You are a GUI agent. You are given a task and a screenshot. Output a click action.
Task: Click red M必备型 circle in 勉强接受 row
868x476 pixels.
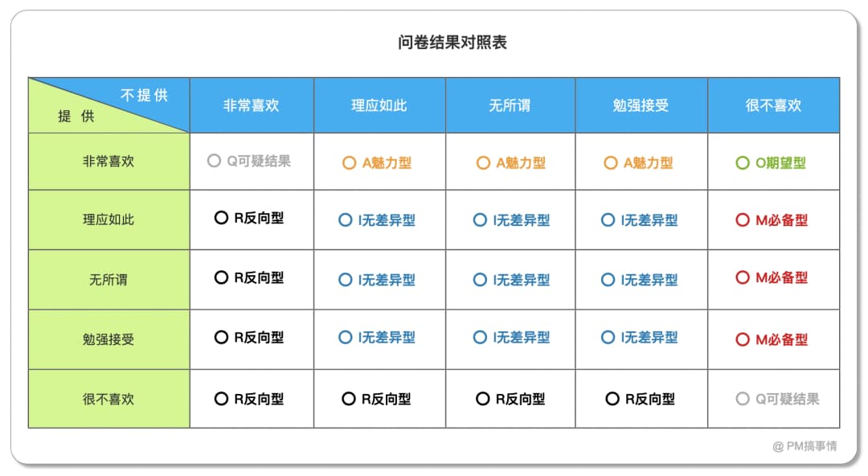tap(743, 339)
